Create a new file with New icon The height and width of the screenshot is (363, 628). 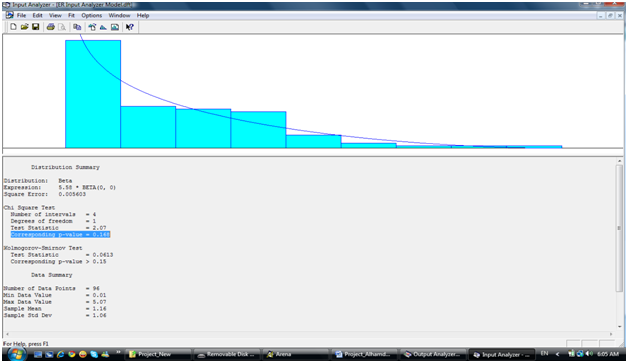click(x=13, y=27)
